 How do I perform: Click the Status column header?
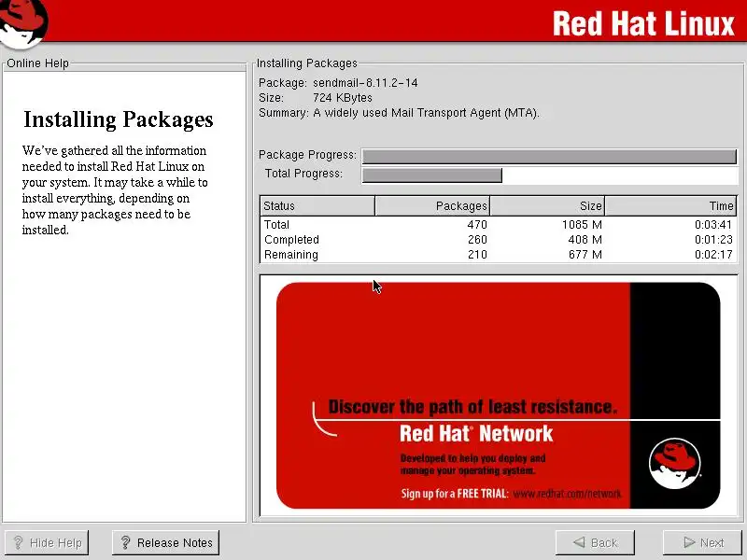pos(317,205)
